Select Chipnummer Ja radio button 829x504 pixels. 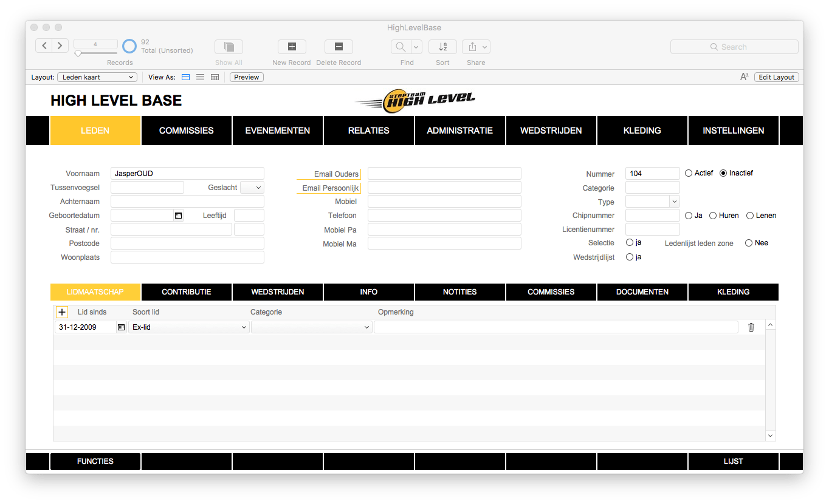[689, 216]
